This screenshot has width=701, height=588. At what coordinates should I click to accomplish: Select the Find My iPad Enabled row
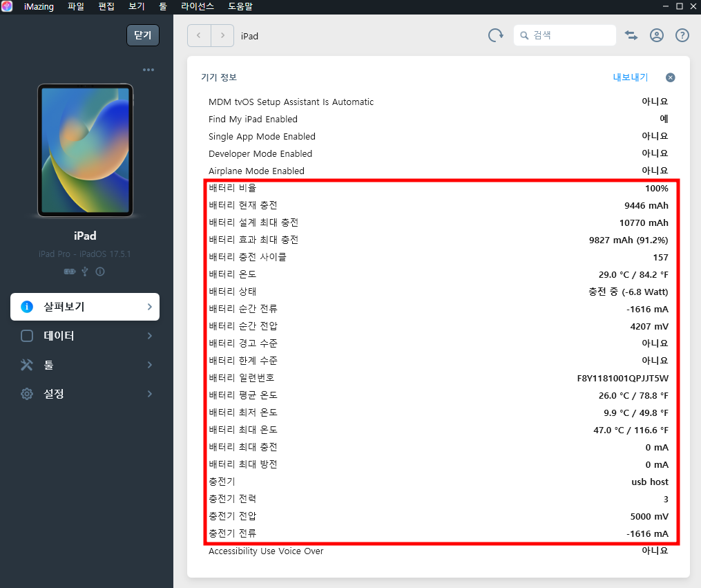(438, 119)
